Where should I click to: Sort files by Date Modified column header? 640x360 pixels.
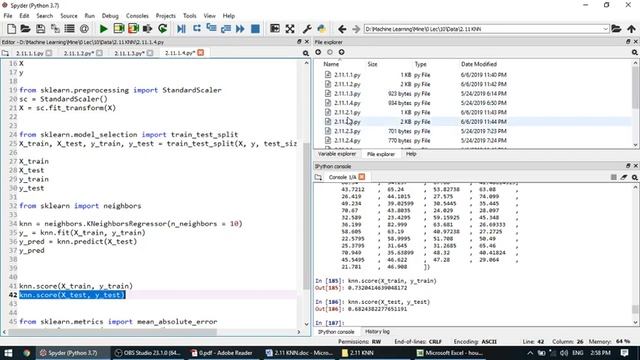click(478, 64)
